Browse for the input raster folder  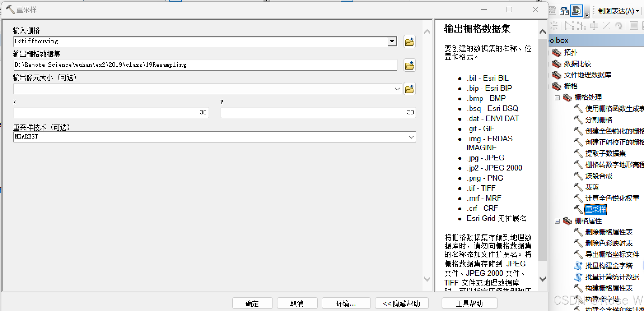click(x=409, y=42)
